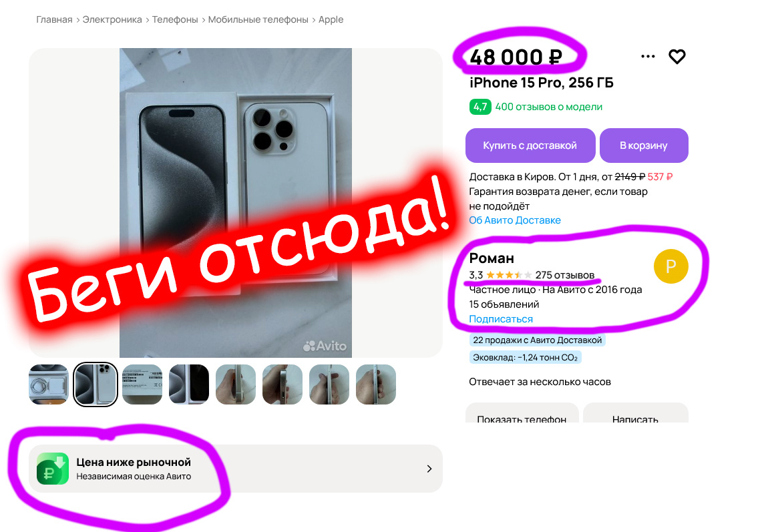Go to Мобильные телефоны breadcrumb
Viewport: 762px width, 532px height.
click(x=258, y=19)
